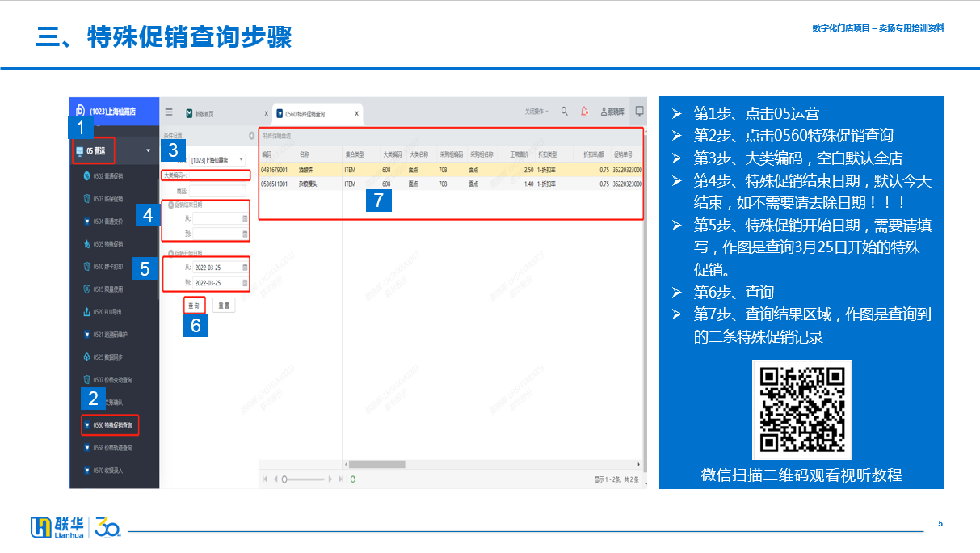The height and width of the screenshot is (553, 980).
Task: Click the store logo icon top left
Action: [x=80, y=111]
